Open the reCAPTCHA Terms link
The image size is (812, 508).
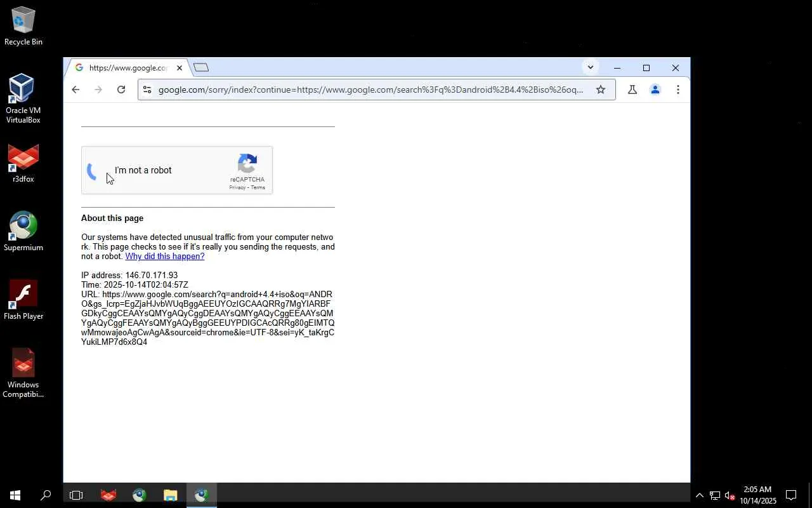point(258,187)
